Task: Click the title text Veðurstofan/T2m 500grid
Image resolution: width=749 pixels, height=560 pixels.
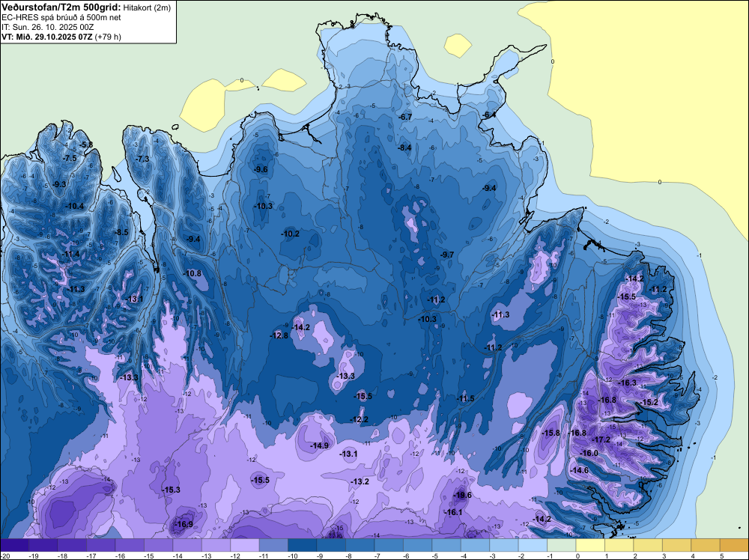Action: tap(61, 7)
